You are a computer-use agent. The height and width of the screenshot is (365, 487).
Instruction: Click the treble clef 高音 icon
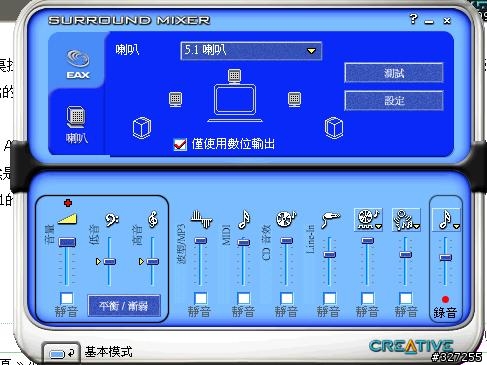click(x=153, y=219)
